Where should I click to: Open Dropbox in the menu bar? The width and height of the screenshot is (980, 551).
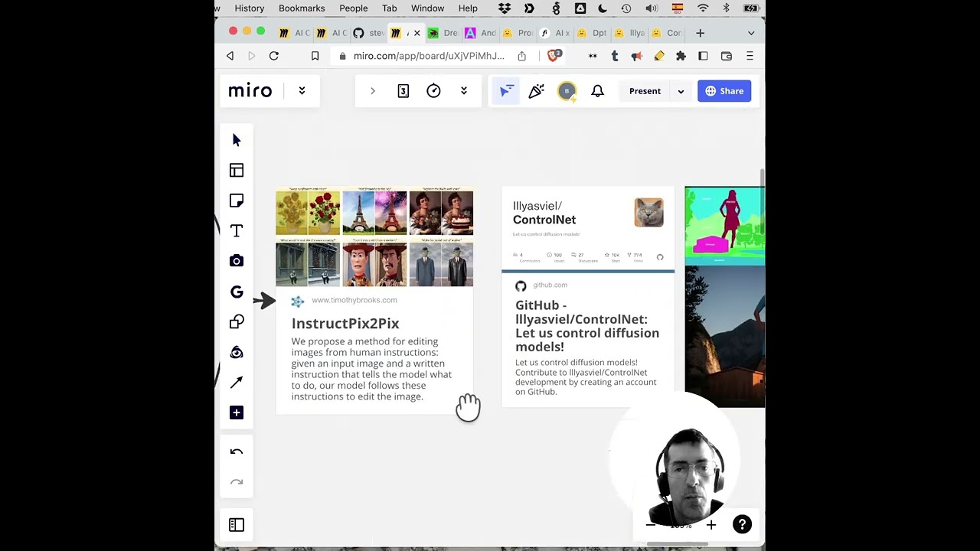point(505,8)
